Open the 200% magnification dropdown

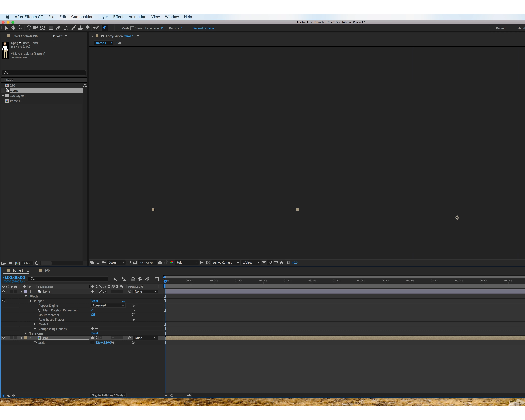(116, 262)
